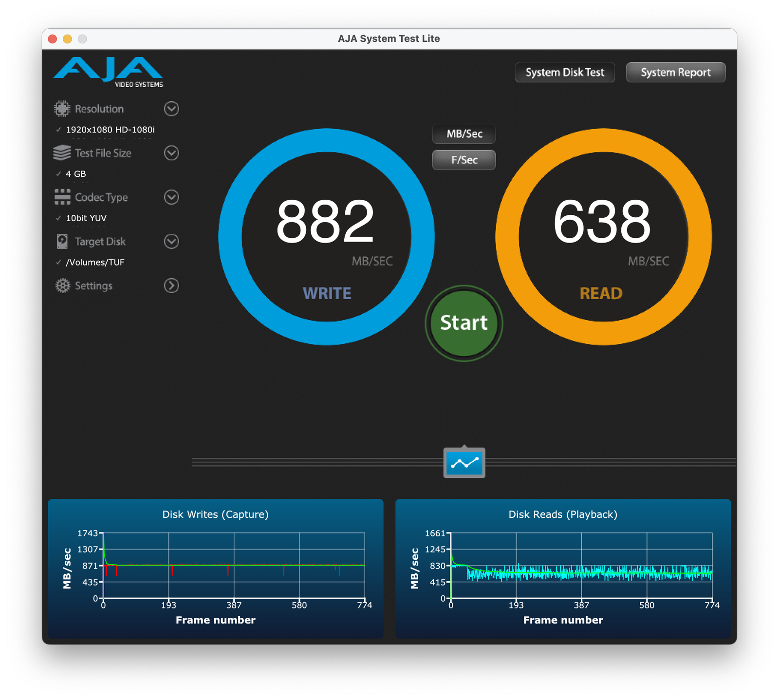
Task: Switch units to MB/Sec
Action: pos(464,134)
